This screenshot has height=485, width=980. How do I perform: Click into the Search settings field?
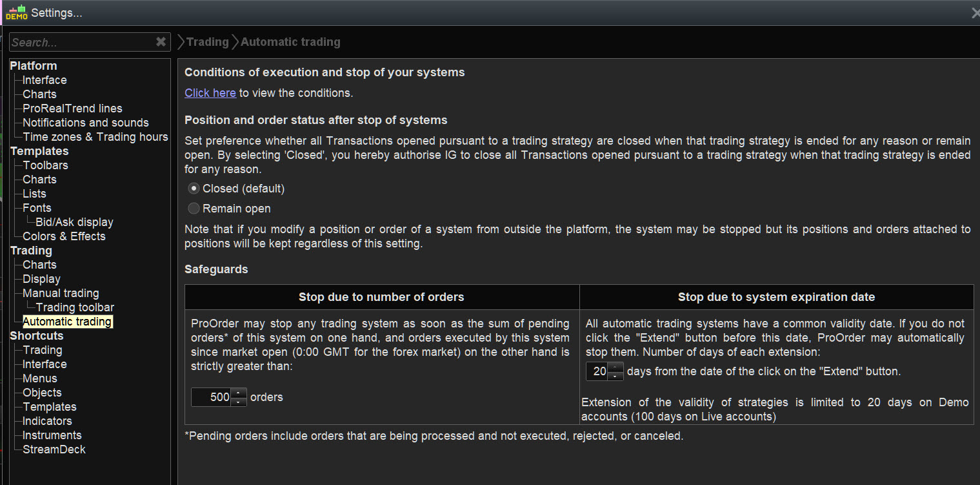click(x=81, y=42)
